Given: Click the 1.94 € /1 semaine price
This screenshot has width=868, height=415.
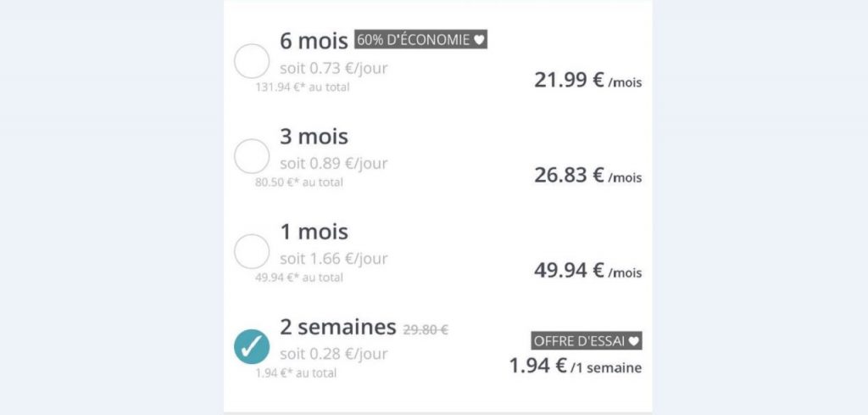Looking at the screenshot, I should click(576, 367).
